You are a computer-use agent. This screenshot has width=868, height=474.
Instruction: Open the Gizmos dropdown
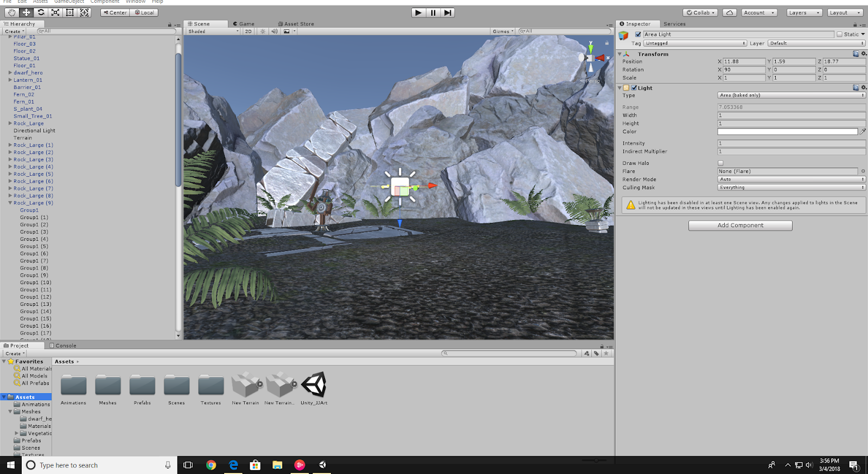[x=503, y=31]
